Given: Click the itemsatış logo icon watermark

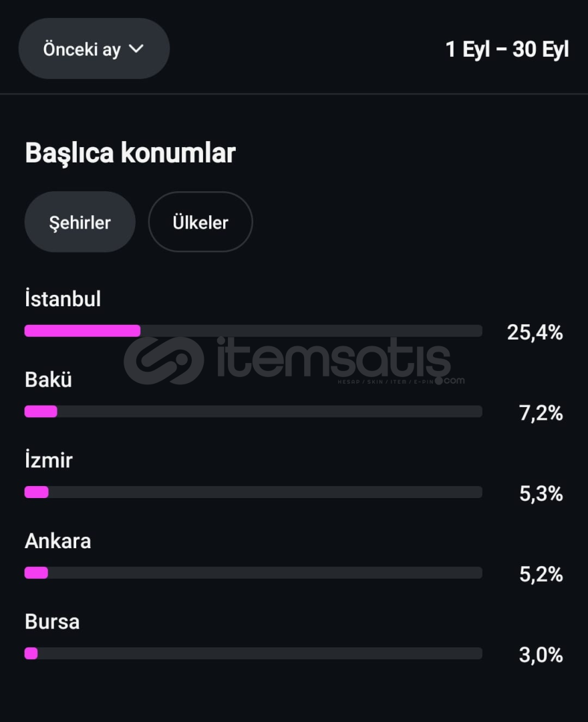Looking at the screenshot, I should (x=164, y=360).
